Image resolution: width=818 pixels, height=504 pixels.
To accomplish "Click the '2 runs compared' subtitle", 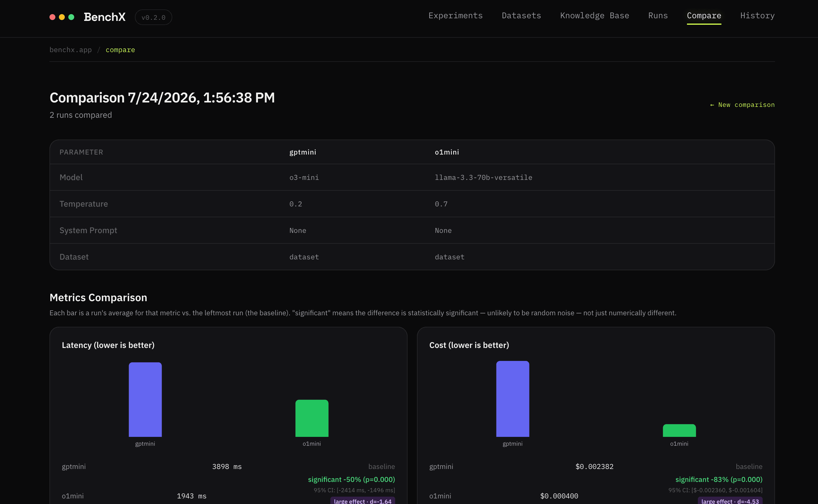I will (81, 115).
